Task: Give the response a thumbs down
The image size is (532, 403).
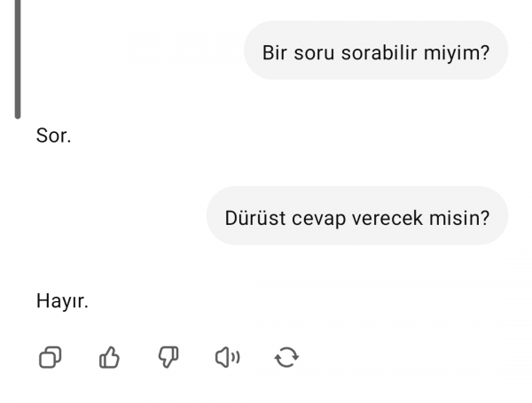Action: [x=168, y=357]
